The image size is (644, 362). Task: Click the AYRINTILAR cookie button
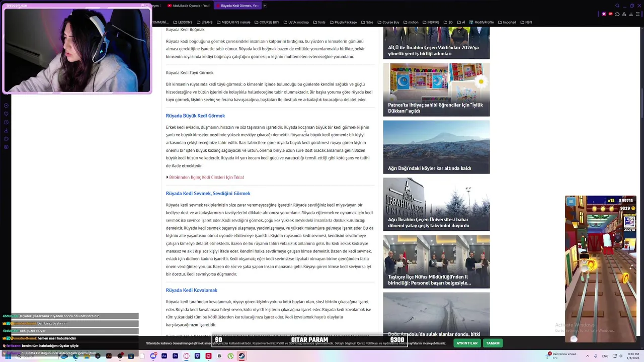point(467,343)
